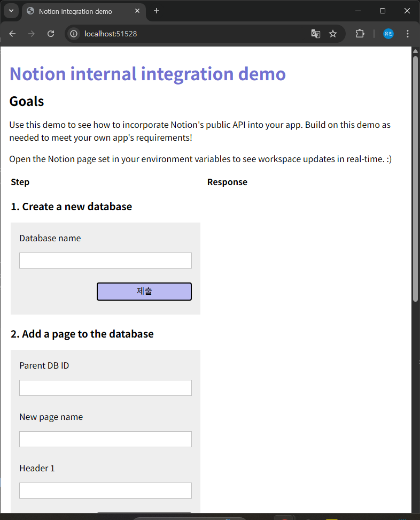Select the Notion integration demo tab
The image size is (420, 520).
[84, 11]
